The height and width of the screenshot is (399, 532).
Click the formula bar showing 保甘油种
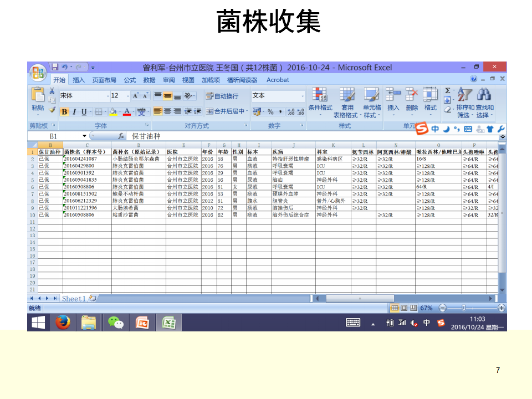(312, 136)
